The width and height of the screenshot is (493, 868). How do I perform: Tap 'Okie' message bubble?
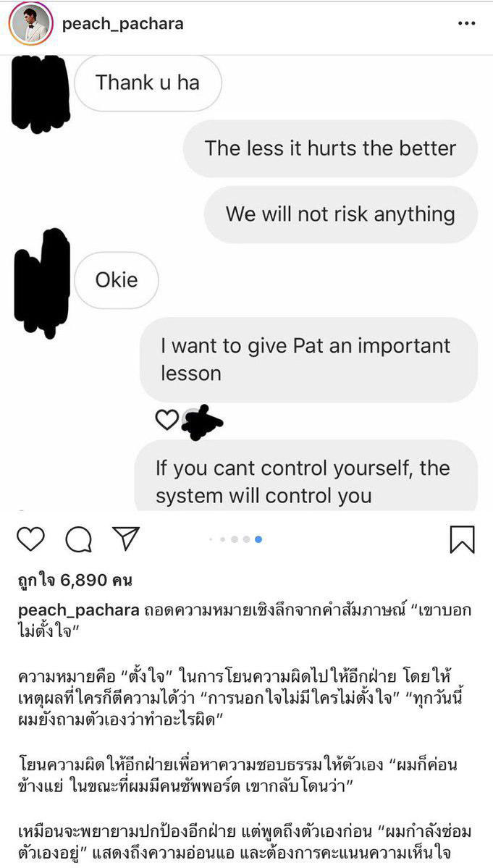coord(117,280)
